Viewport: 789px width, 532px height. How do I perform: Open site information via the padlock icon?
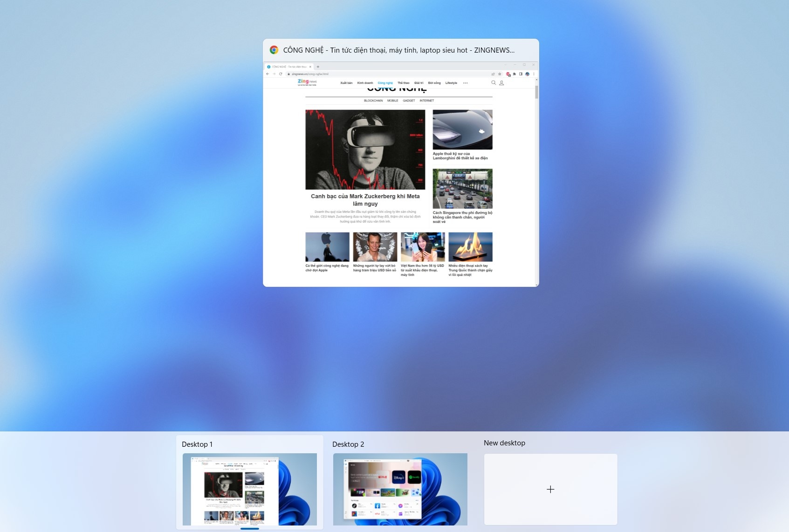click(x=288, y=74)
